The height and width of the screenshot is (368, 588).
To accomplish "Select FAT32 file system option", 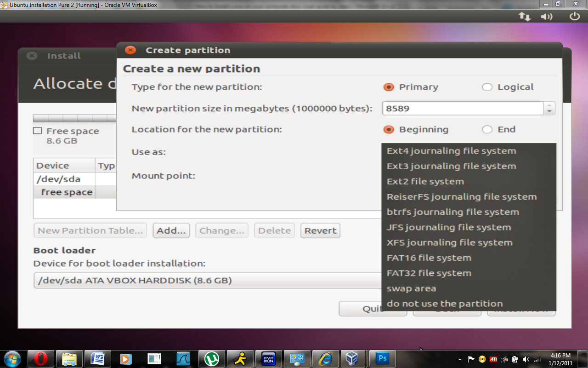I will 469,273.
